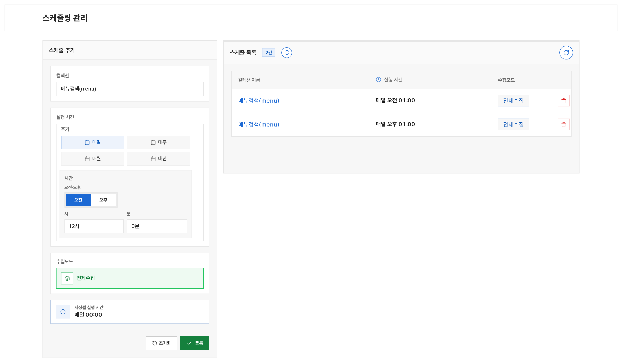Click the 스케줄 목록 panel heading
Screen dimensions: 622x364
coord(243,52)
